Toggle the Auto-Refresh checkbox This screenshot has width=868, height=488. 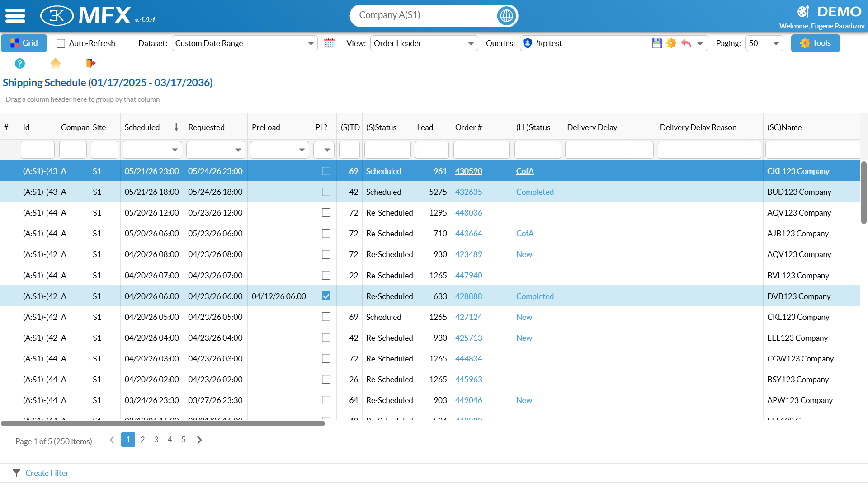pos(61,43)
